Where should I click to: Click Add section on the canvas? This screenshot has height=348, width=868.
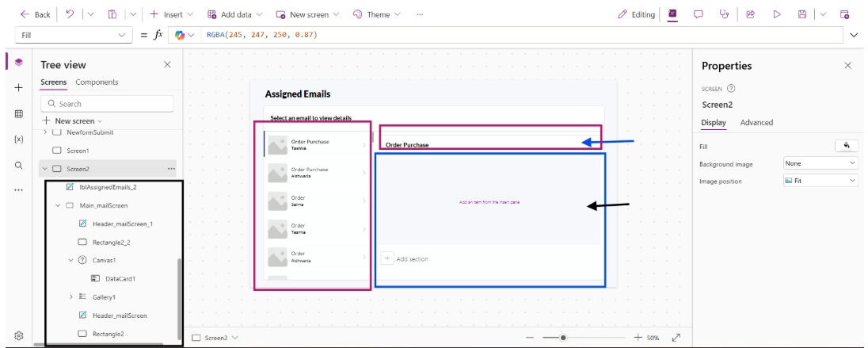pos(405,258)
